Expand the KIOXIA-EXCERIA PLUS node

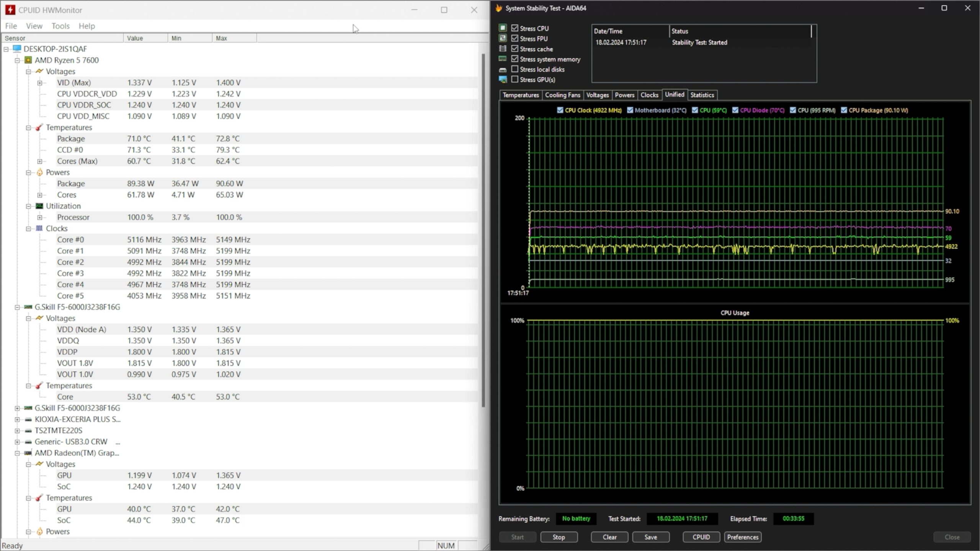tap(17, 420)
